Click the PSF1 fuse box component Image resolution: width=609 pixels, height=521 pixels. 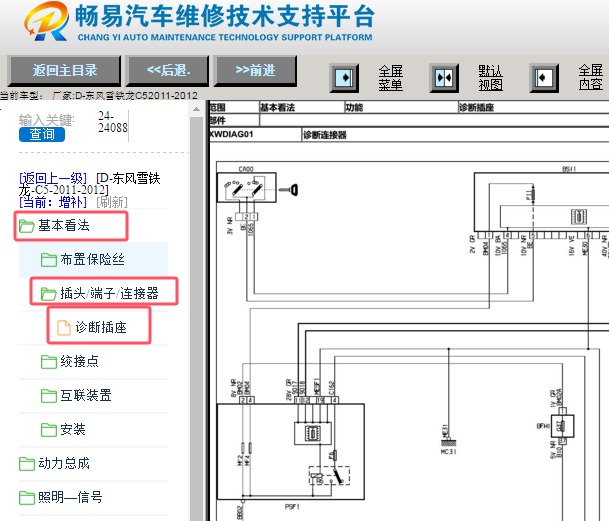pos(291,451)
